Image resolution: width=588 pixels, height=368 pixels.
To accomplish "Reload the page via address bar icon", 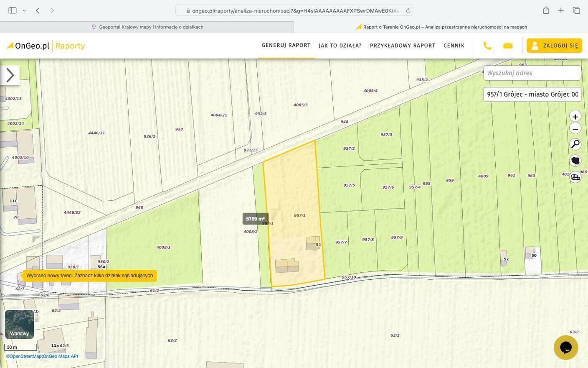I will click(x=408, y=11).
